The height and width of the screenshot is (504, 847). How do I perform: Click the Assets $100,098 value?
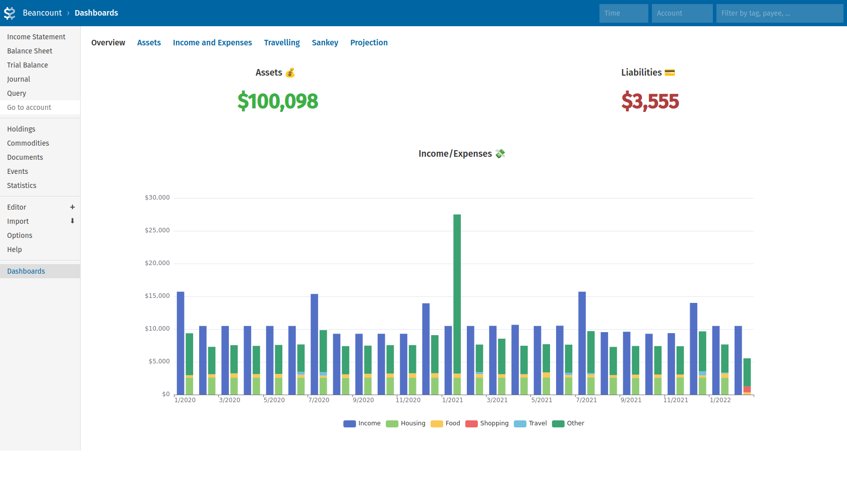[278, 101]
